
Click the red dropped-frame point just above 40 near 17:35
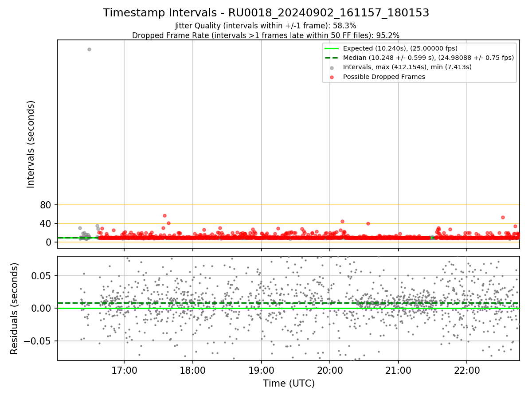click(164, 215)
